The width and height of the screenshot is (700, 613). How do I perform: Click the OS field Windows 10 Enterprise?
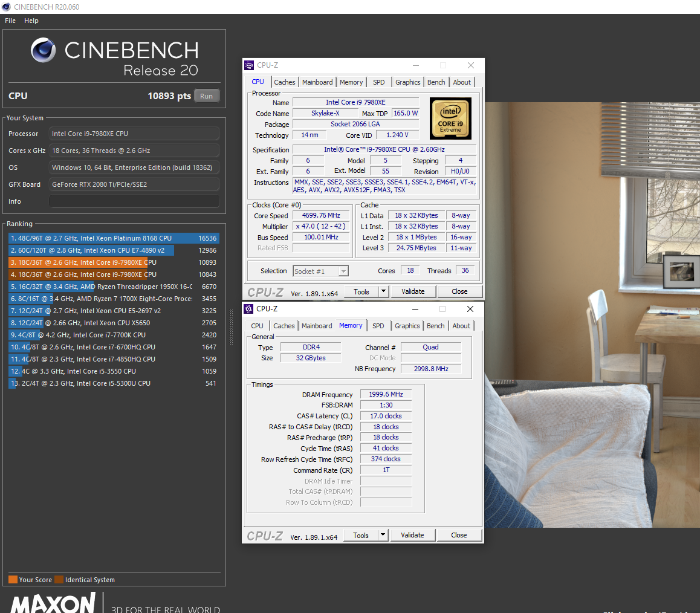(134, 167)
